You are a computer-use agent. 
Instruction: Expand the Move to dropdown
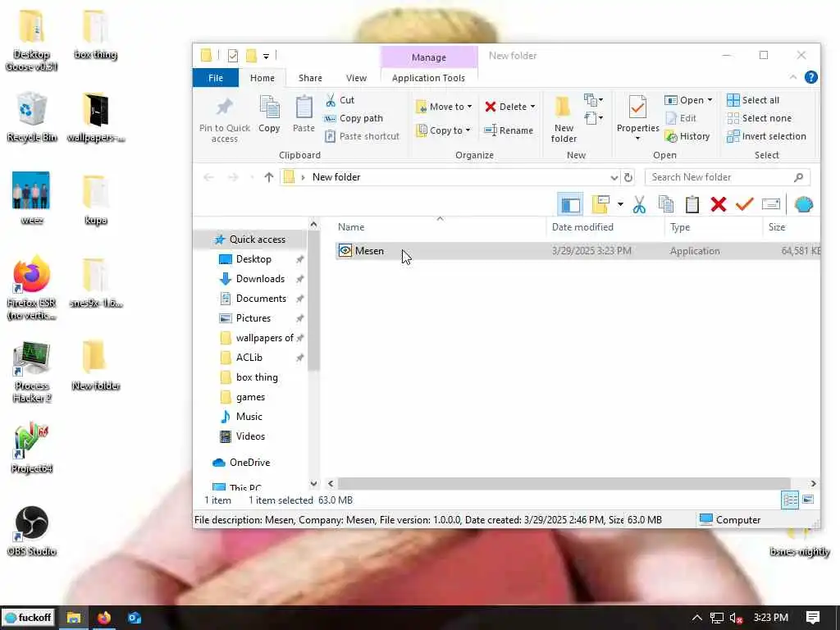pos(469,107)
